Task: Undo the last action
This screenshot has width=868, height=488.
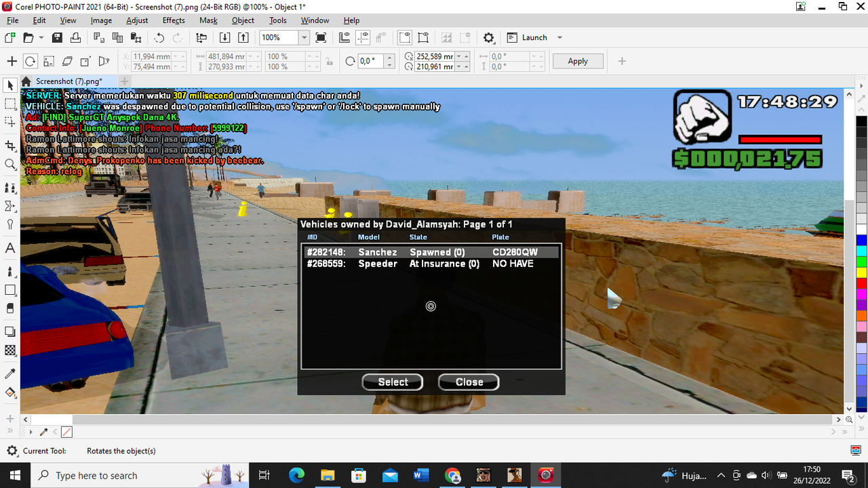Action: click(x=159, y=38)
